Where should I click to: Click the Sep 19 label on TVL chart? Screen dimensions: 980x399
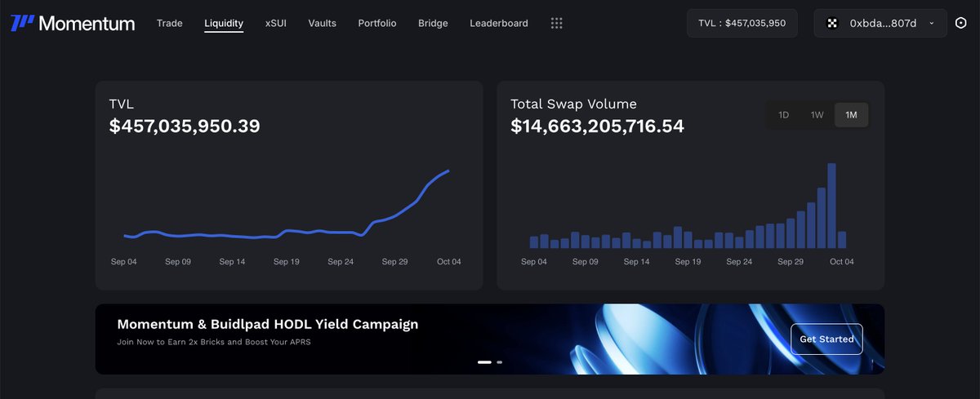(x=287, y=262)
